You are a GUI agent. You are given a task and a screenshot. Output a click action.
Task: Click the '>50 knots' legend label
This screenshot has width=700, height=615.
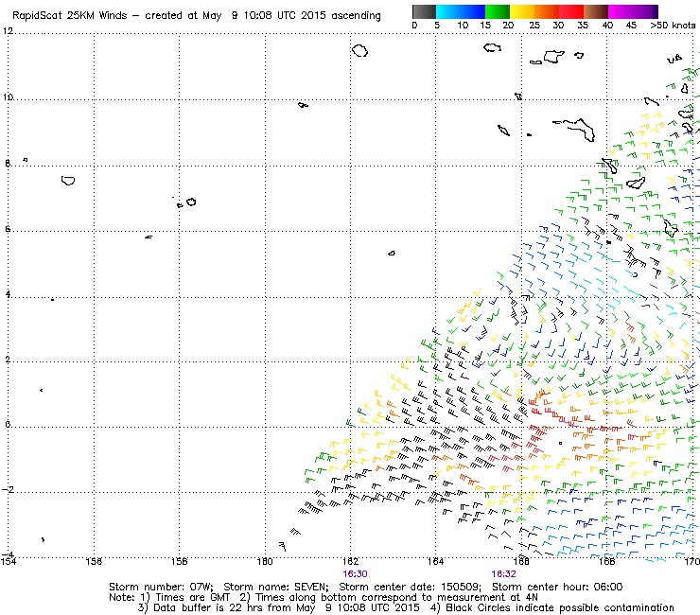coord(673,26)
